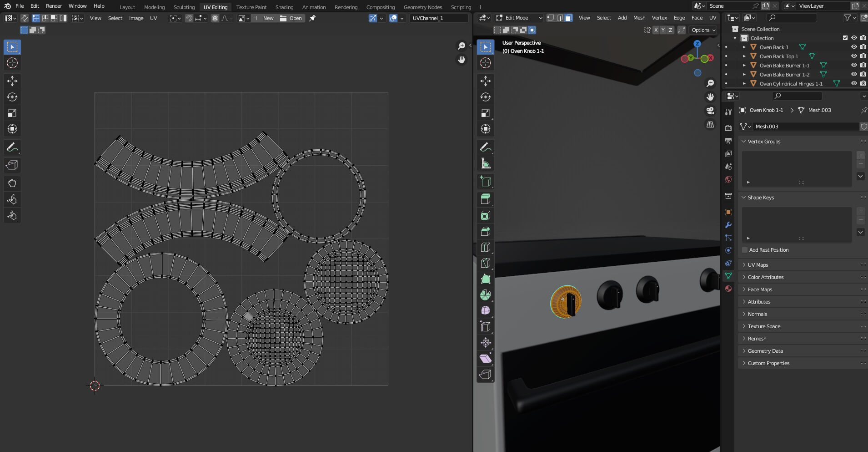Hide Oven Bake Burner 1-2 in the viewport
Image resolution: width=868 pixels, height=452 pixels.
[854, 74]
